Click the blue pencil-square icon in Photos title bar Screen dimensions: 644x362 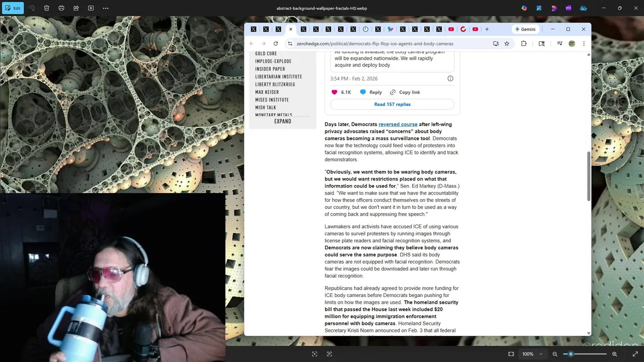point(539,8)
